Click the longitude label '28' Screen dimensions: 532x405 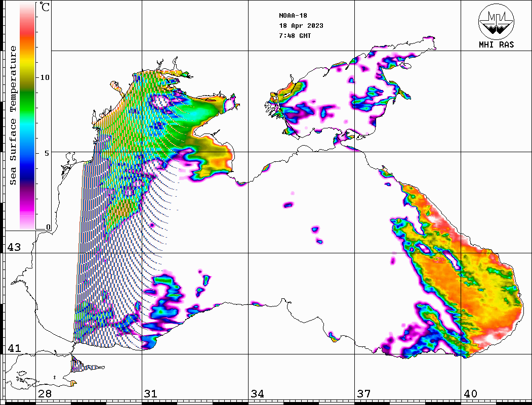click(x=45, y=394)
